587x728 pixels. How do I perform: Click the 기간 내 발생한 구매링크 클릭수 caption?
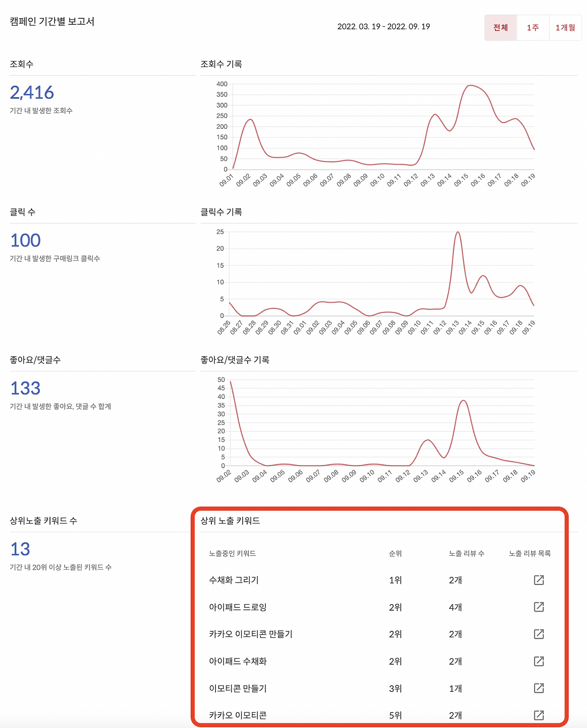(x=55, y=259)
